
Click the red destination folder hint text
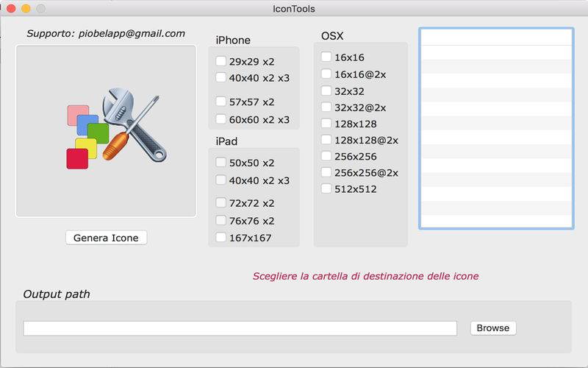click(365, 277)
